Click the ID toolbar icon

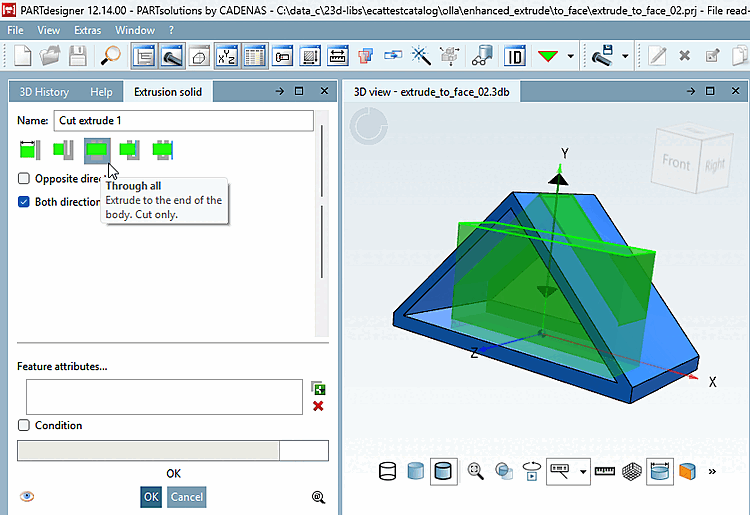tap(515, 56)
